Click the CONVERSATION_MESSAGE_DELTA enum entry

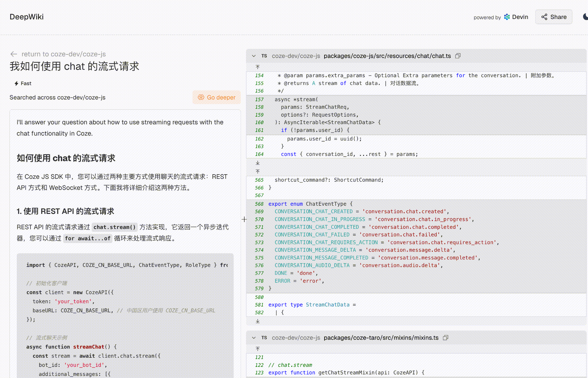[365, 250]
